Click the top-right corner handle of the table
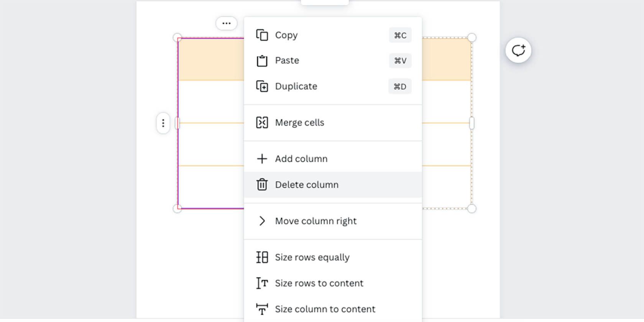644x322 pixels. [x=472, y=37]
